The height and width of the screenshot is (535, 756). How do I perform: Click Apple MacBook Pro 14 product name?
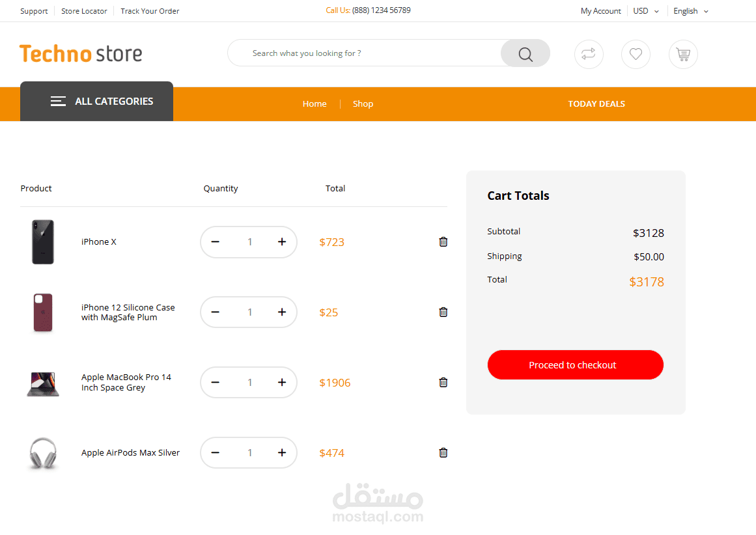coord(126,382)
